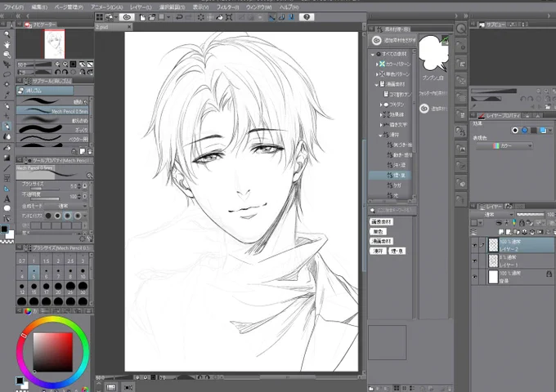
Task: Click the border effect icon in Layer Property
Action: pos(515,131)
